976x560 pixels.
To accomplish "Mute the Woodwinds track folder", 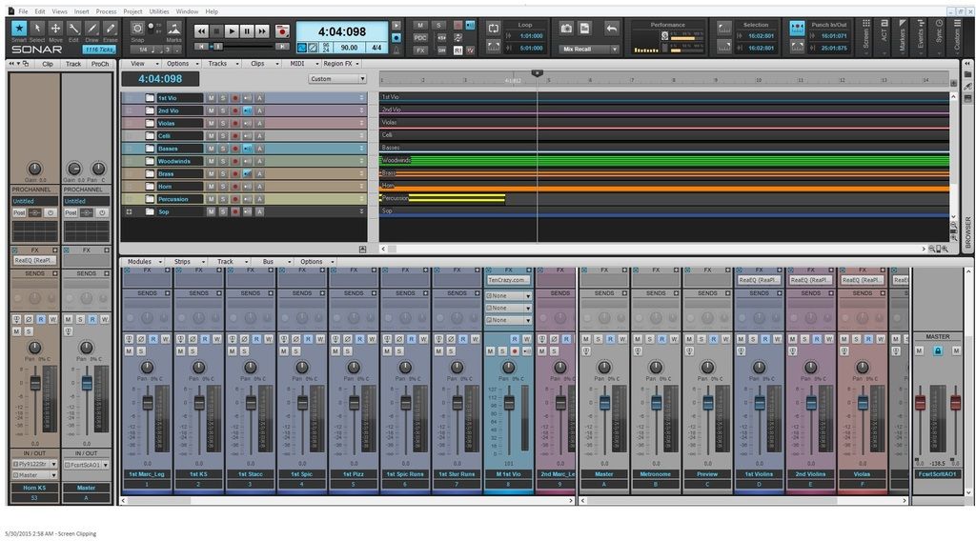I will coord(213,161).
